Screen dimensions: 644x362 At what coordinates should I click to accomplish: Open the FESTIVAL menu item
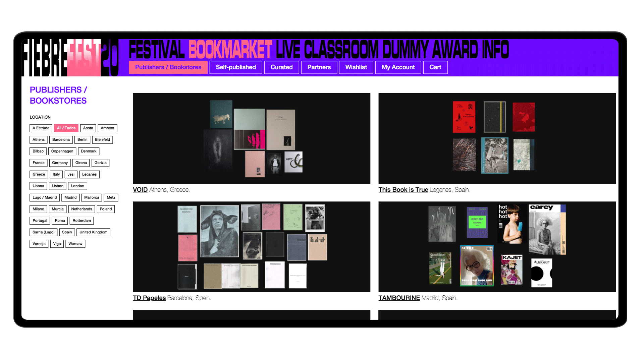click(157, 50)
